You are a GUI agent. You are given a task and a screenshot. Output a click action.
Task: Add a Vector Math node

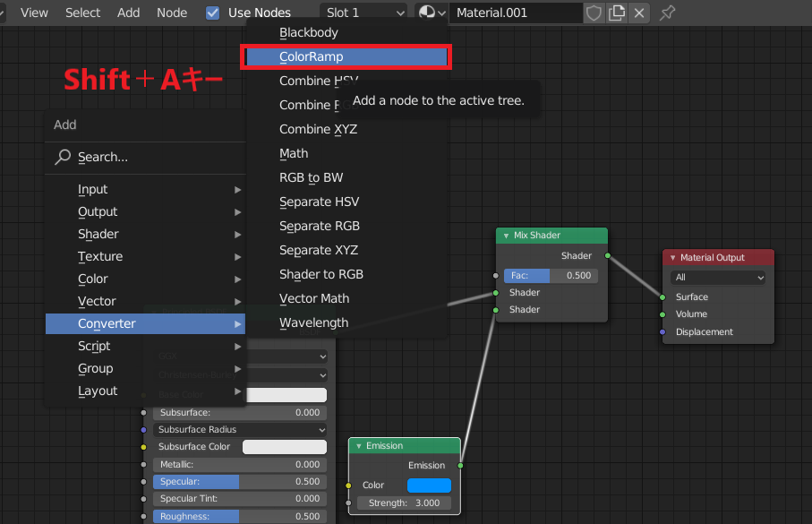point(346,298)
